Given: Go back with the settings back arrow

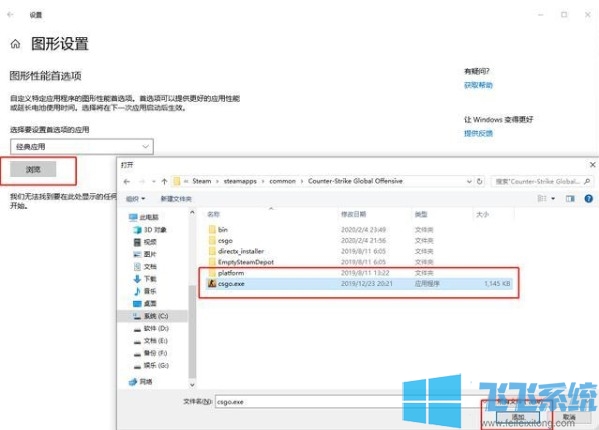Looking at the screenshot, I should coord(10,15).
